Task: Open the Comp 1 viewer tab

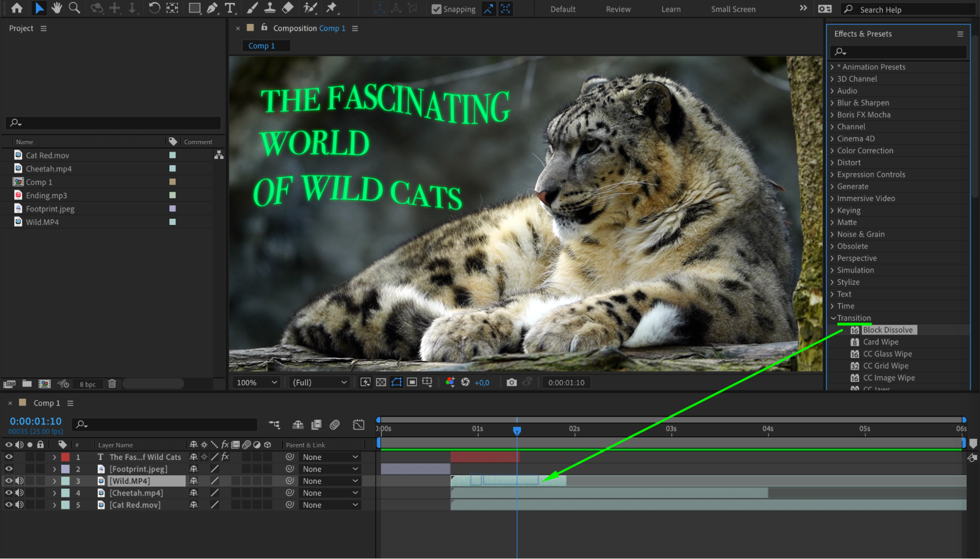Action: 262,46
